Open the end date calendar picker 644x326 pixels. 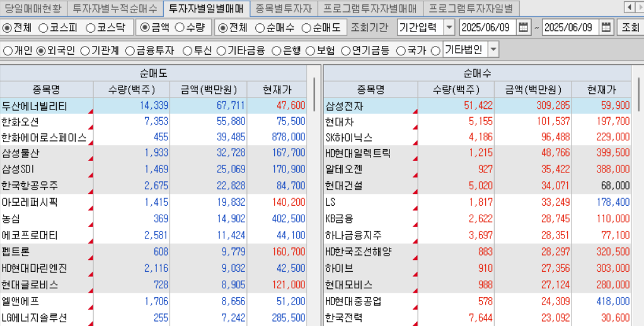[x=606, y=28]
